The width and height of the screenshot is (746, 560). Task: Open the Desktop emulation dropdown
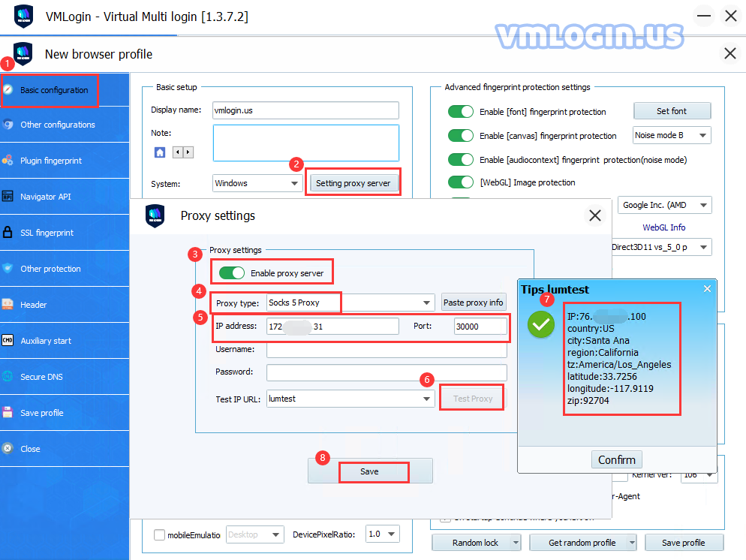pos(255,534)
